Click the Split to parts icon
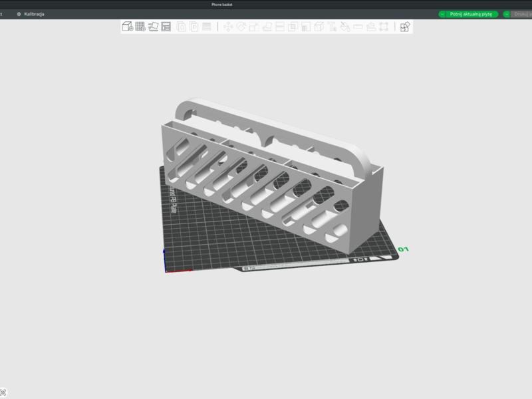Viewport: 532px width, 399px height. (194, 27)
